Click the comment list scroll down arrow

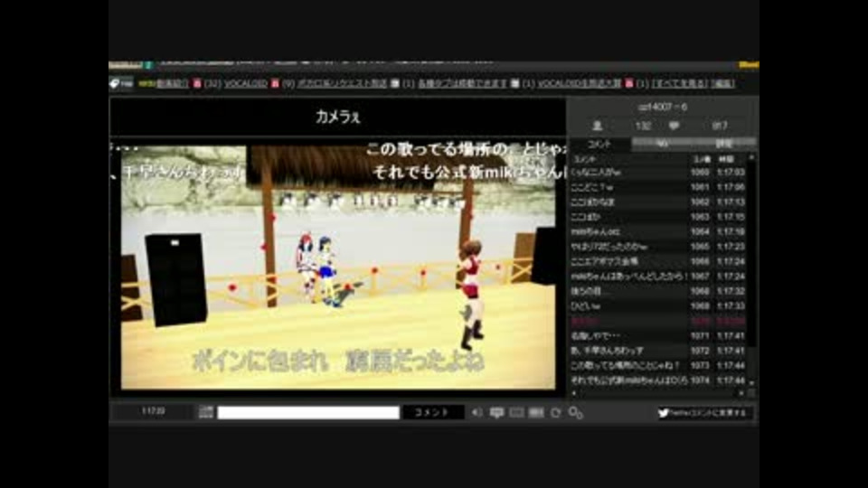[x=751, y=382]
